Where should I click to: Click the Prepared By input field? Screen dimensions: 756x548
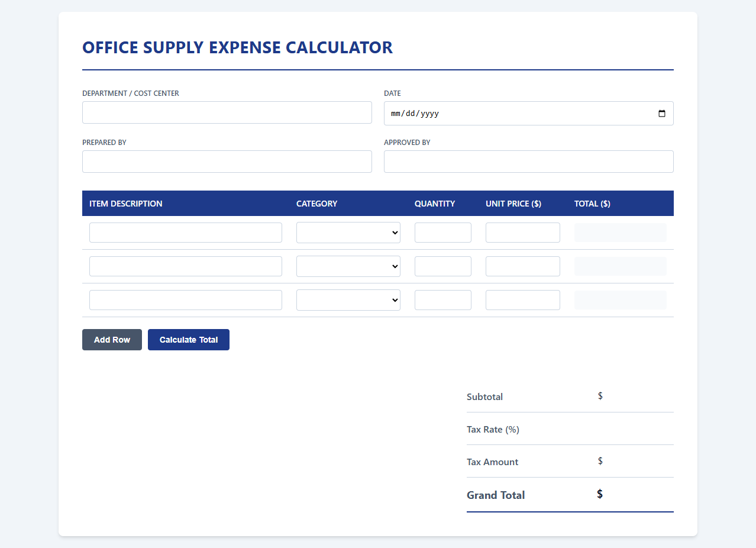point(227,162)
